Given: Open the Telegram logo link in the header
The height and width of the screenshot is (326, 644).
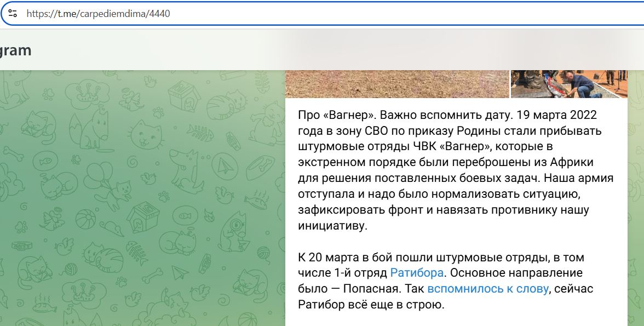Looking at the screenshot, I should [15, 50].
